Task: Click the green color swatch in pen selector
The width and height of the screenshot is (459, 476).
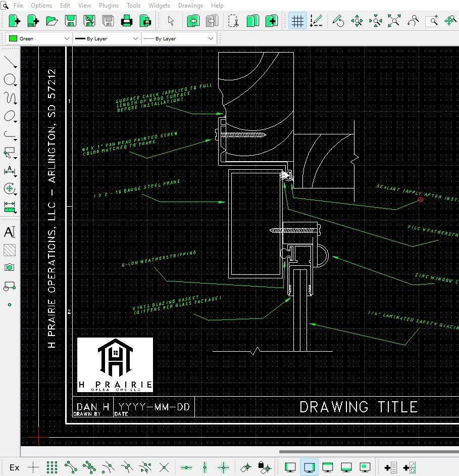Action: point(13,38)
